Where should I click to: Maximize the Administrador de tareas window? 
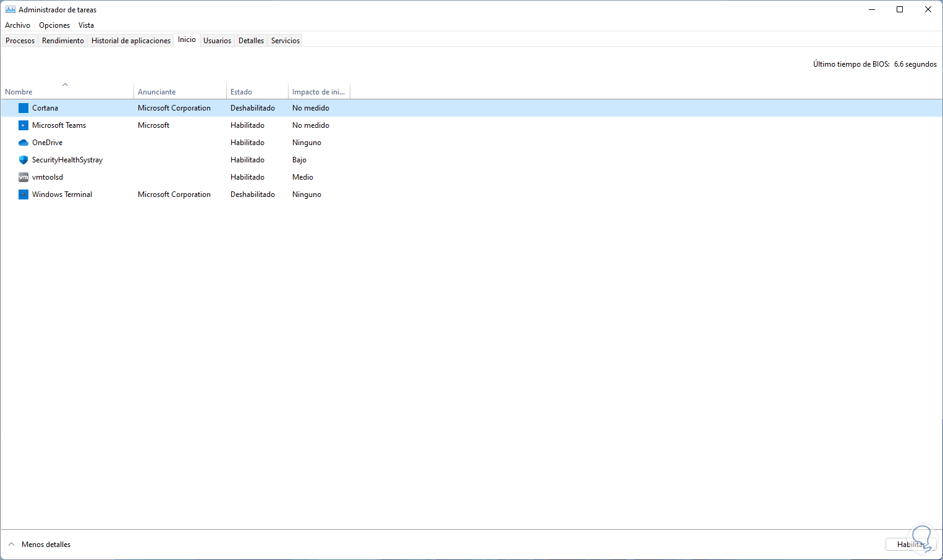tap(900, 10)
